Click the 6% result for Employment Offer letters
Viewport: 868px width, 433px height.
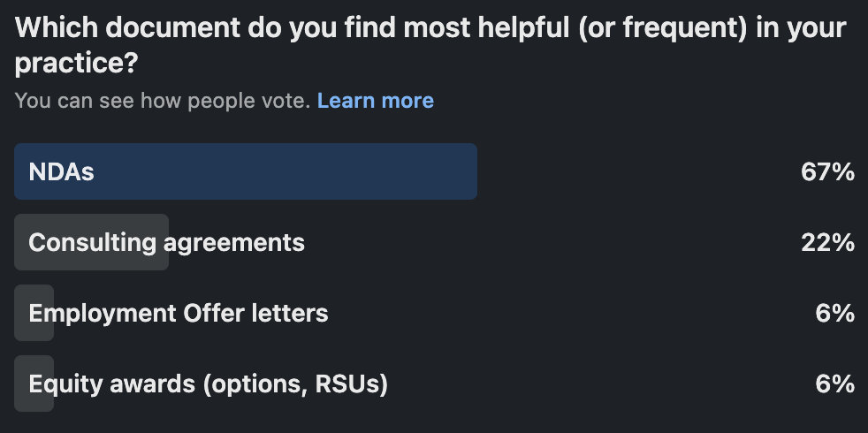click(x=834, y=313)
